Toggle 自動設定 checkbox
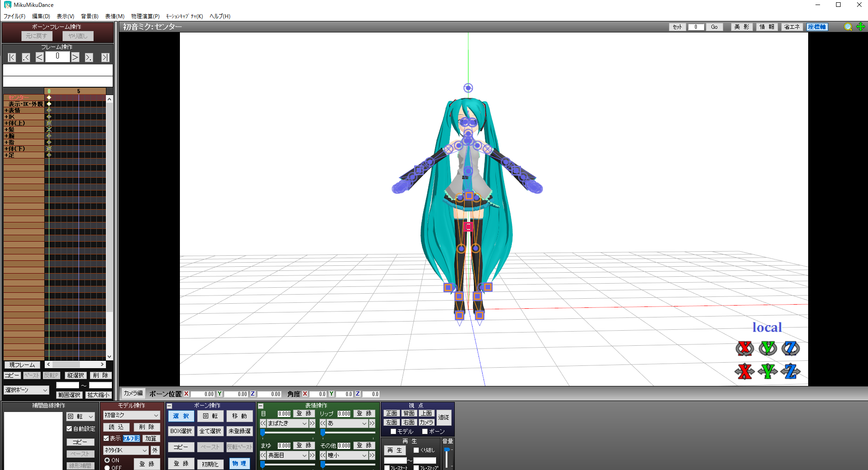 [69, 429]
